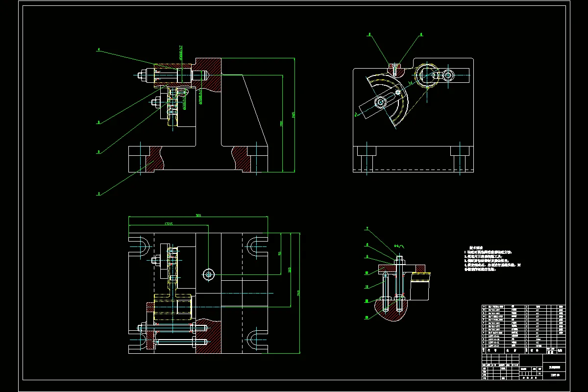Image resolution: width=588 pixels, height=392 pixels.
Task: Click the vertical 90 dimension text
Action: coord(279,253)
